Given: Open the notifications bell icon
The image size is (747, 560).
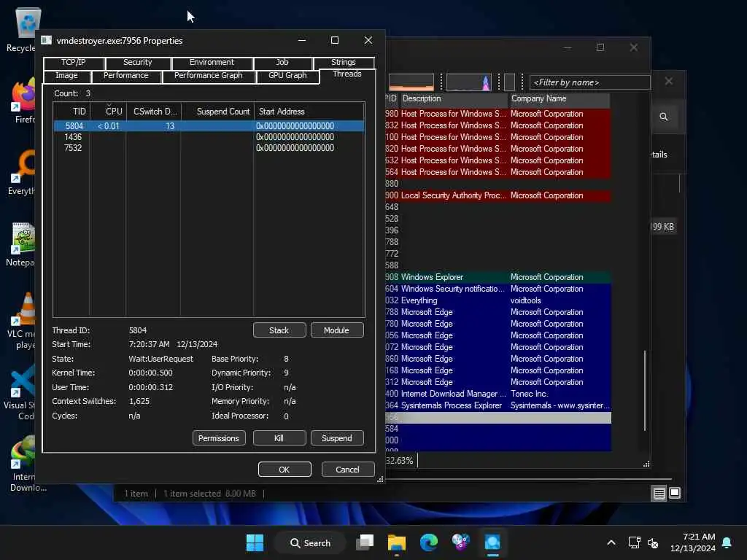Looking at the screenshot, I should (727, 542).
